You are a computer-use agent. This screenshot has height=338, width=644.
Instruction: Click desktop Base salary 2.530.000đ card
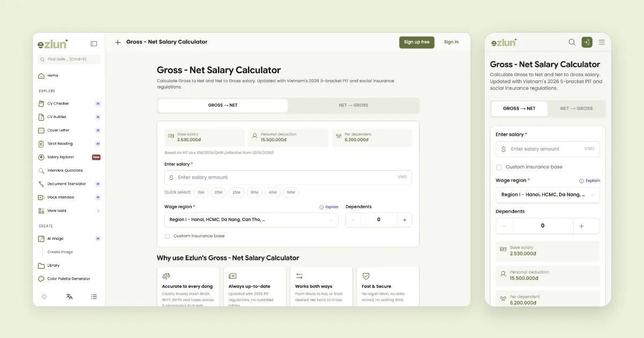204,138
